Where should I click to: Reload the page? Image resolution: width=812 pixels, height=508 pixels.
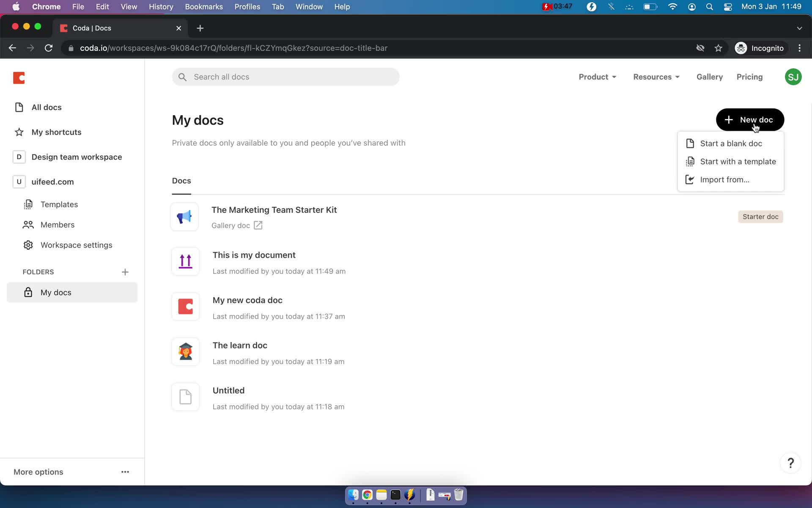point(49,48)
